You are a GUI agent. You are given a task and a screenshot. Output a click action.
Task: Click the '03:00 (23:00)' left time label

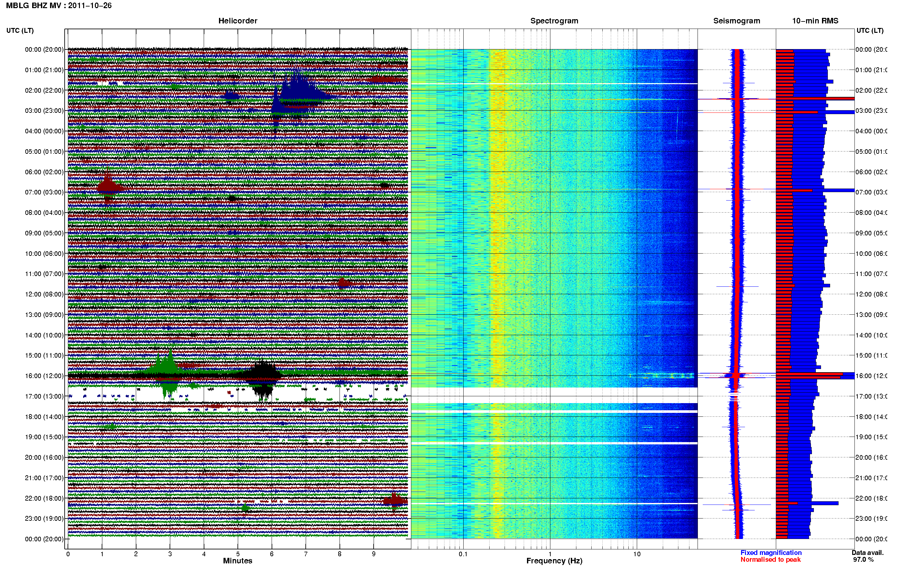point(44,111)
